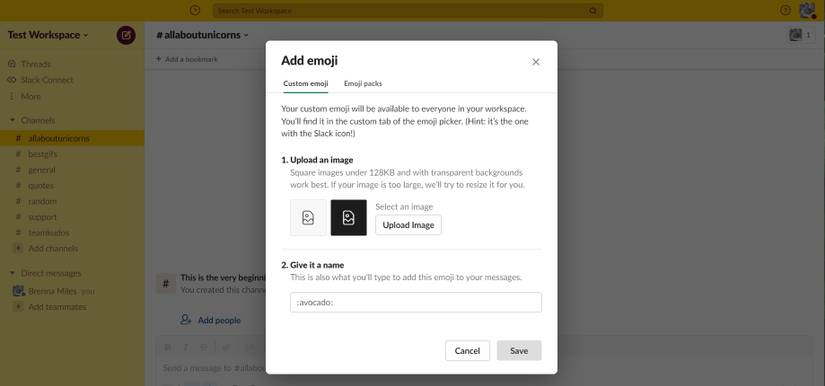Click the bold formatting icon in composer

click(167, 347)
